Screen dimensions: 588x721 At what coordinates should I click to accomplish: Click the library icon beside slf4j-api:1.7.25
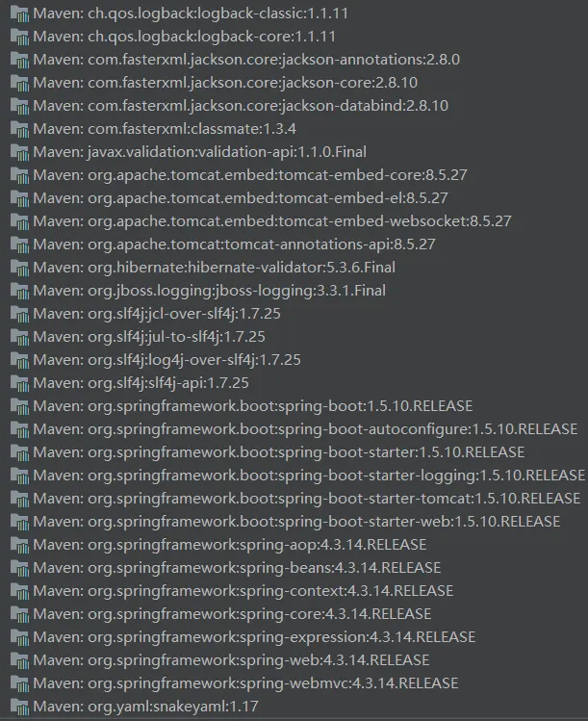[x=19, y=383]
